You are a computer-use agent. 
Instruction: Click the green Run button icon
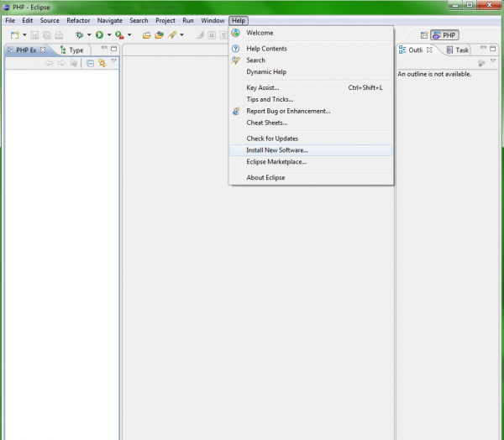(x=100, y=34)
